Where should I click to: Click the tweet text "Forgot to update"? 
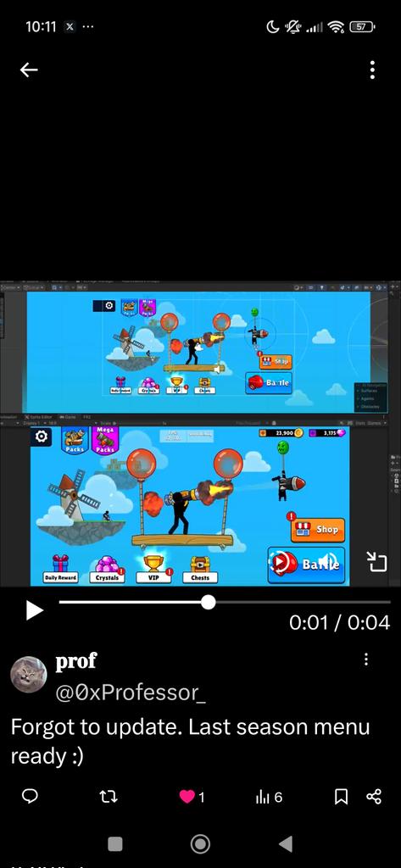(96, 726)
